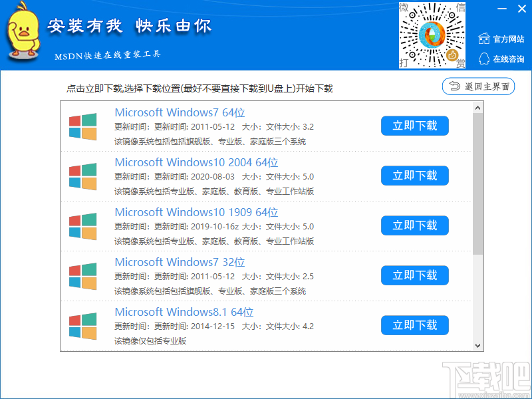Image resolution: width=532 pixels, height=399 pixels.
Task: Click the Windows logo beside Windows7 32位
Action: [82, 275]
